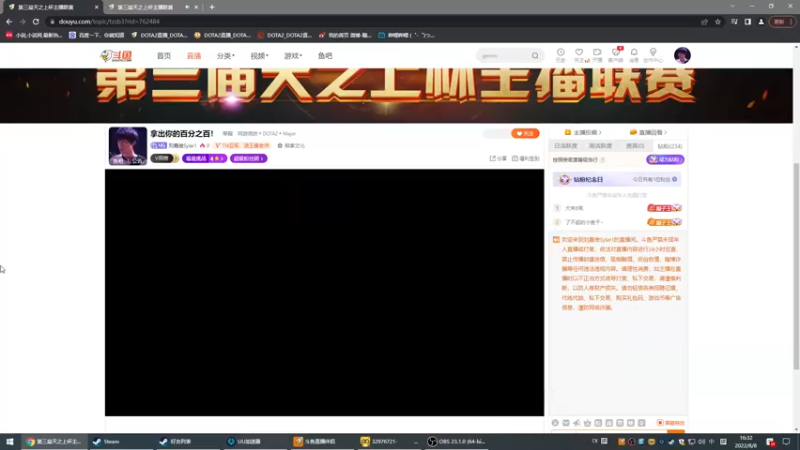Click the help question mark near ranking text
This screenshot has width=800, height=450.
coord(603,160)
